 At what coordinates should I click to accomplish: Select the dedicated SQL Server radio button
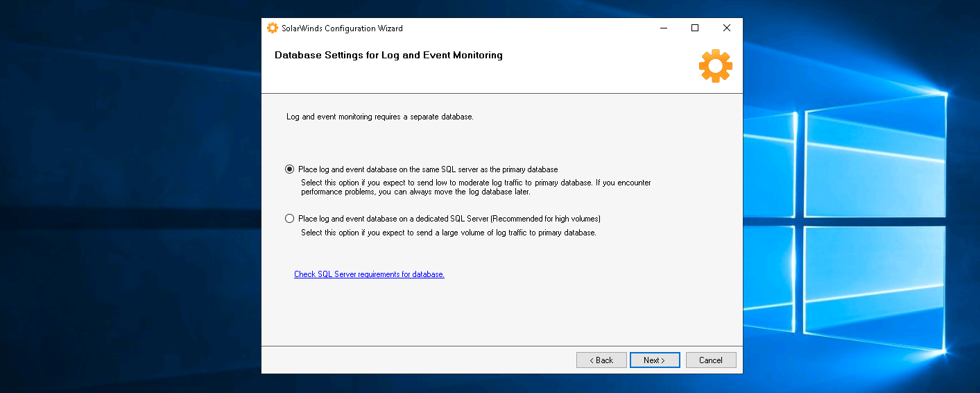[x=290, y=219]
